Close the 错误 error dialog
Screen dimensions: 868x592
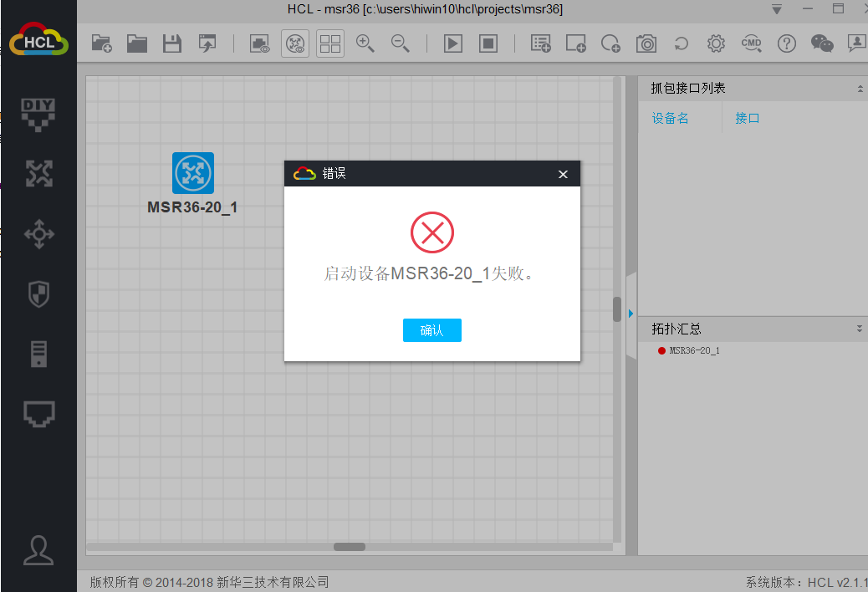coord(563,174)
